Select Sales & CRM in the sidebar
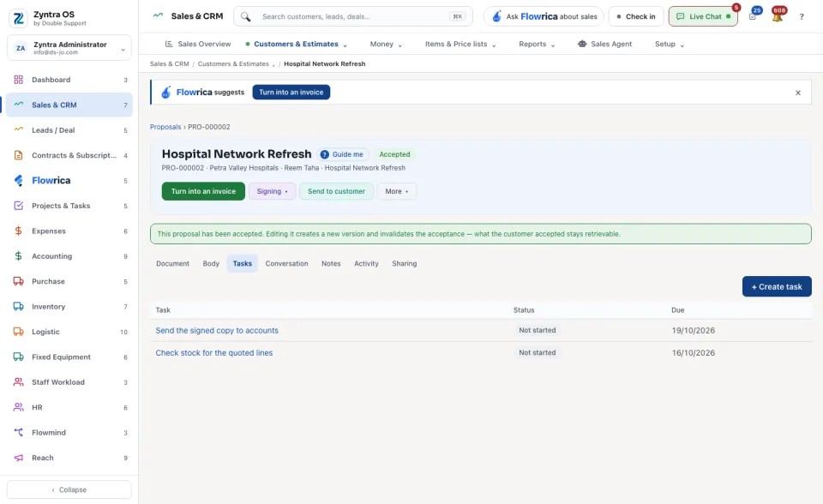This screenshot has height=504, width=823. [x=69, y=105]
